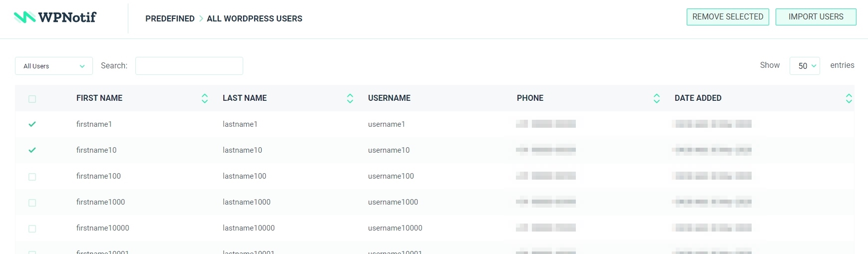The width and height of the screenshot is (868, 254).
Task: Sort by First Name column arrows
Action: pos(205,98)
